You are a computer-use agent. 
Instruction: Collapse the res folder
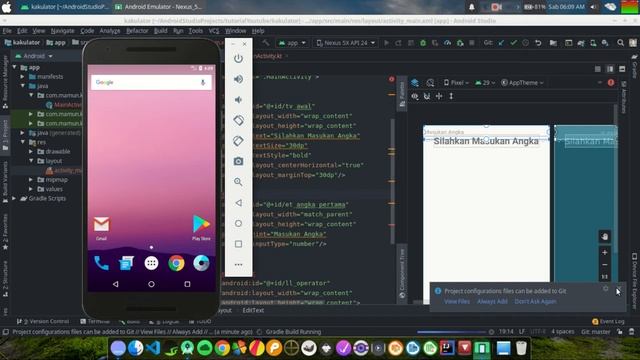click(x=22, y=142)
